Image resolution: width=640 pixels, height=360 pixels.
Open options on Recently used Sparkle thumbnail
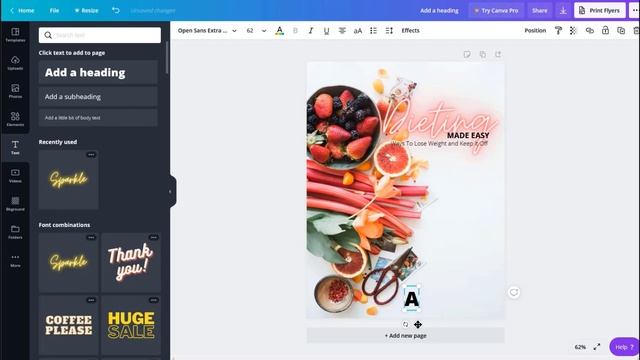coord(91,155)
